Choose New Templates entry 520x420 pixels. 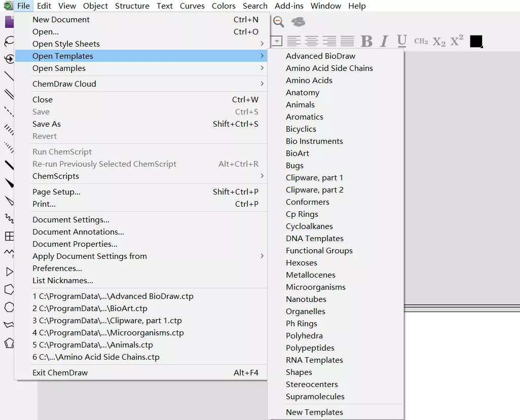pyautogui.click(x=336, y=412)
